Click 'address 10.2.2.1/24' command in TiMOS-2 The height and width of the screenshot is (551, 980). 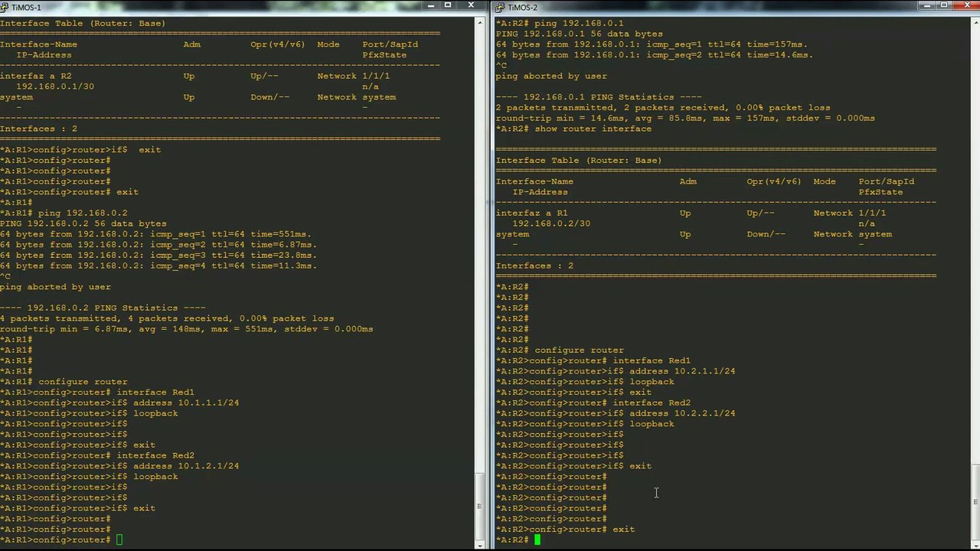click(x=682, y=413)
